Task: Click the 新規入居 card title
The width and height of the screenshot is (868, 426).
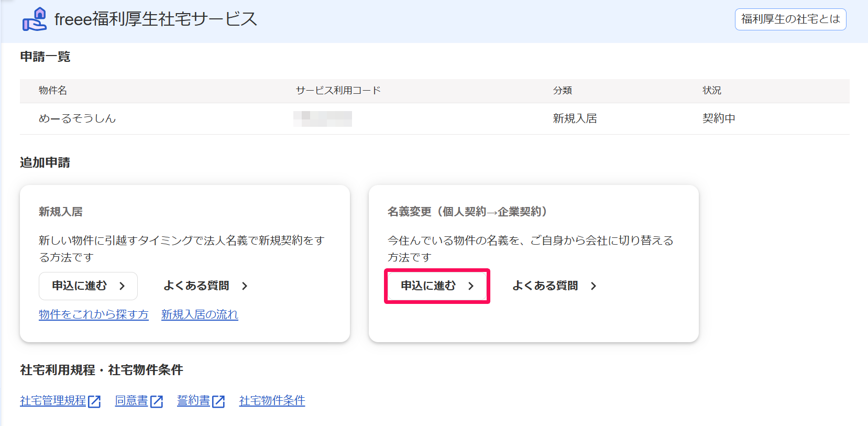Action: pyautogui.click(x=61, y=212)
